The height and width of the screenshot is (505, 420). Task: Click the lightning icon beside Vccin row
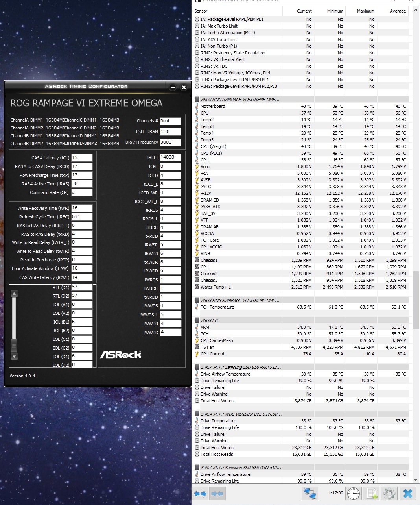[x=197, y=166]
